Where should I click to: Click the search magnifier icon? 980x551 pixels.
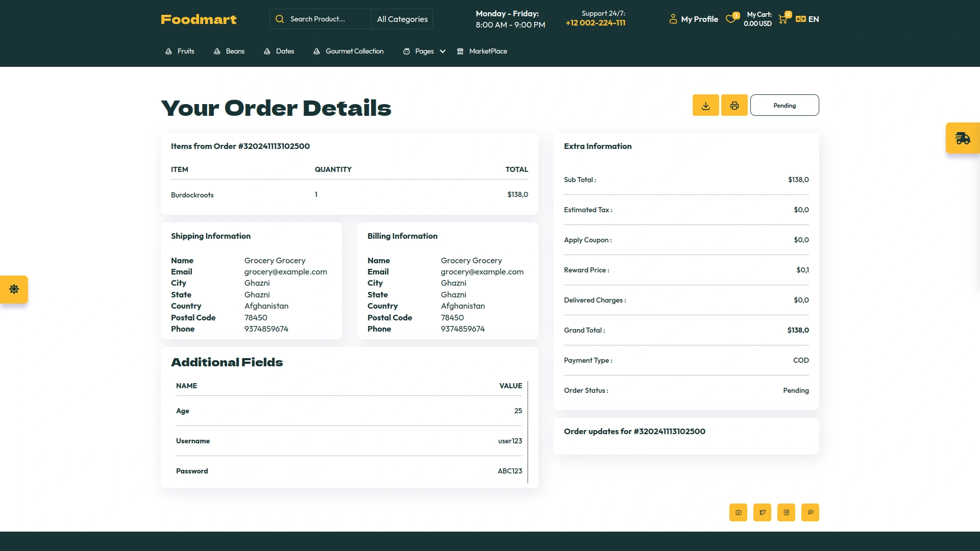click(280, 18)
